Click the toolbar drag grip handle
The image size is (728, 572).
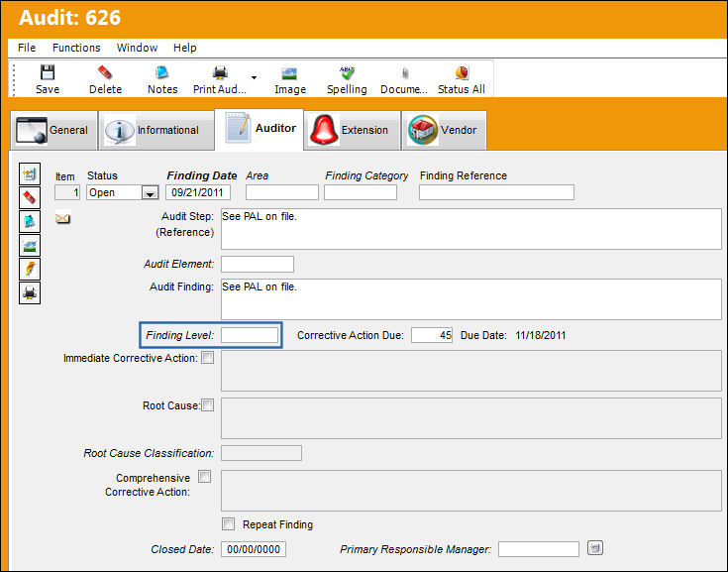click(x=14, y=79)
